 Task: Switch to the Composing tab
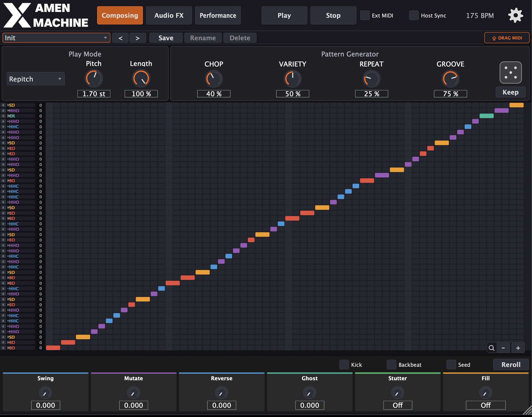click(x=120, y=15)
